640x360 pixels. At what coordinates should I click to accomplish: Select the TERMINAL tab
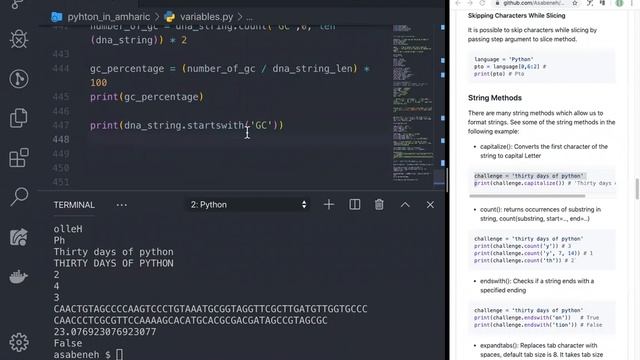74,205
